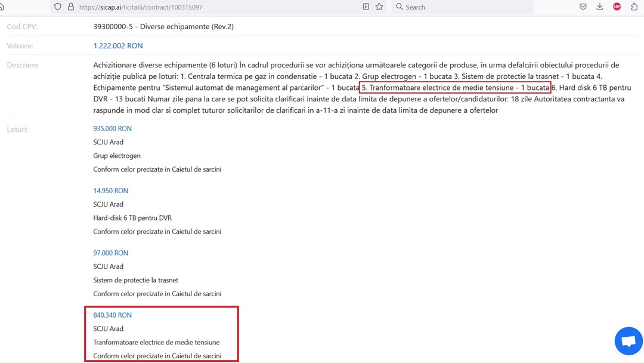This screenshot has width=644, height=363.
Task: Click the 'Descriere:' label
Action: coord(23,66)
